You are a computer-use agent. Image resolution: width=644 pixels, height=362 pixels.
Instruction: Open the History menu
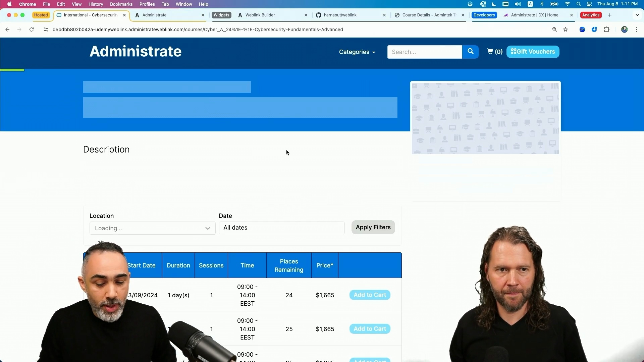click(96, 4)
